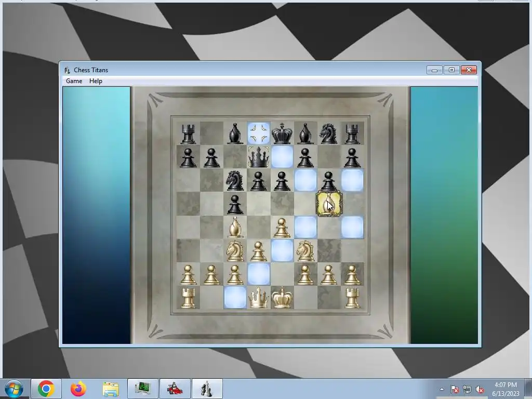Viewport: 532px width, 399px height.
Task: Close the Chess Titans window
Action: coord(469,70)
